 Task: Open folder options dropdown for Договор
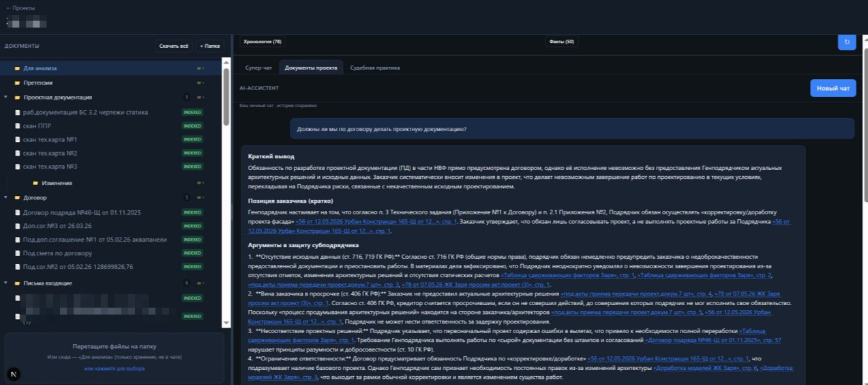point(200,197)
